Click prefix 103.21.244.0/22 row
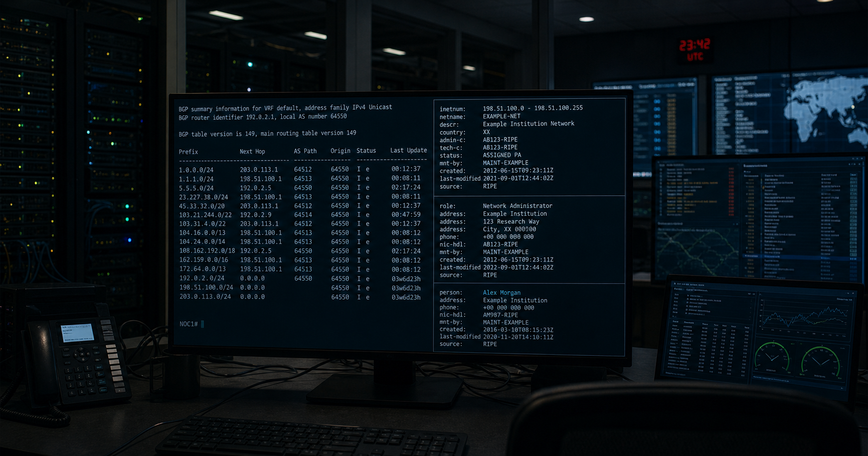This screenshot has width=868, height=456. 299,215
